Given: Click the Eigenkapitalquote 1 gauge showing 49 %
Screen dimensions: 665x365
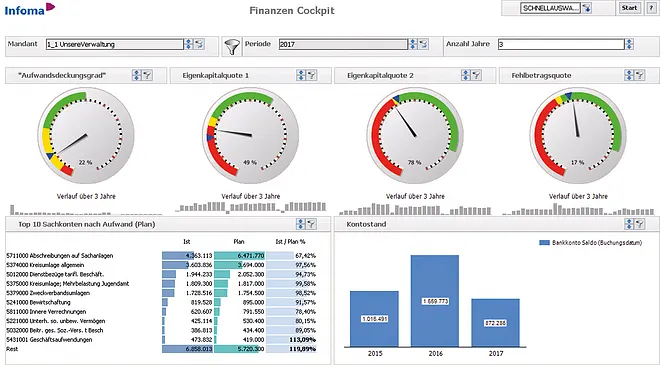Looking at the screenshot, I should tap(251, 135).
